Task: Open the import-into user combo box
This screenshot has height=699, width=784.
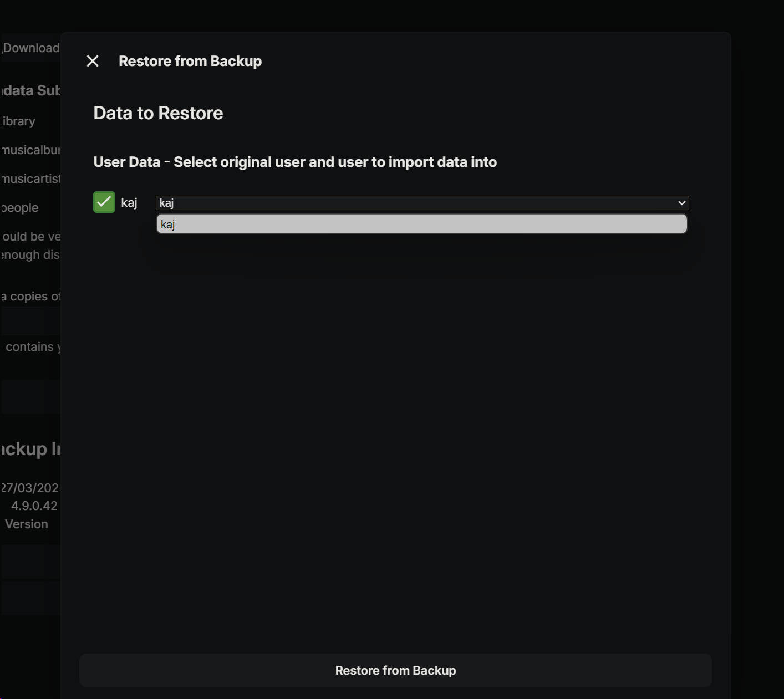Action: (416, 203)
